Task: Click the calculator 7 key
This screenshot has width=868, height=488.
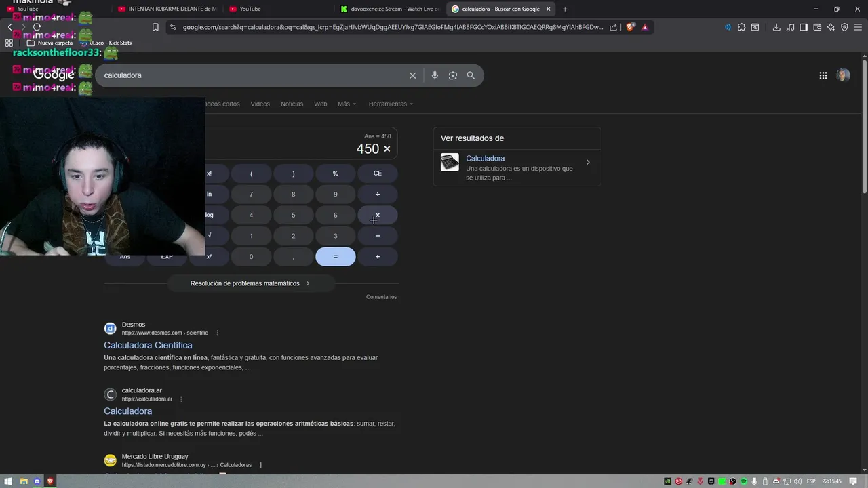Action: pos(251,195)
